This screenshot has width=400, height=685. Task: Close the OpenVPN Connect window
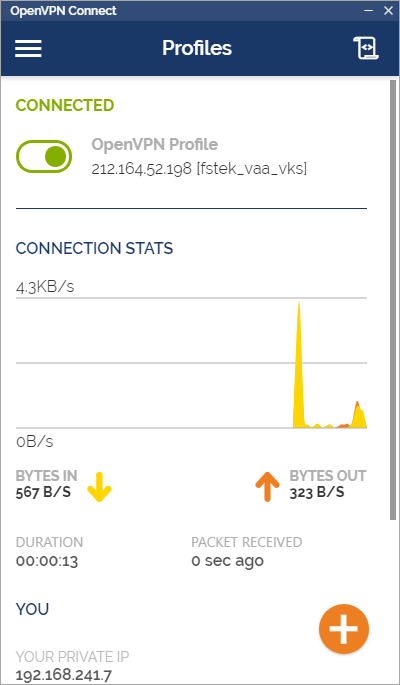(x=388, y=11)
